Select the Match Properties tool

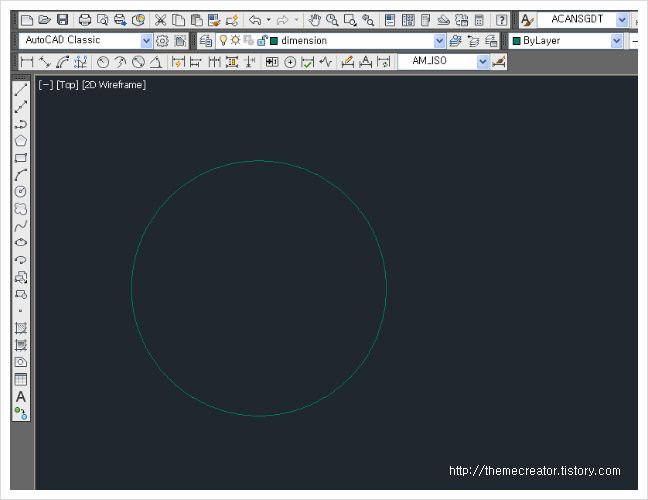[x=214, y=20]
